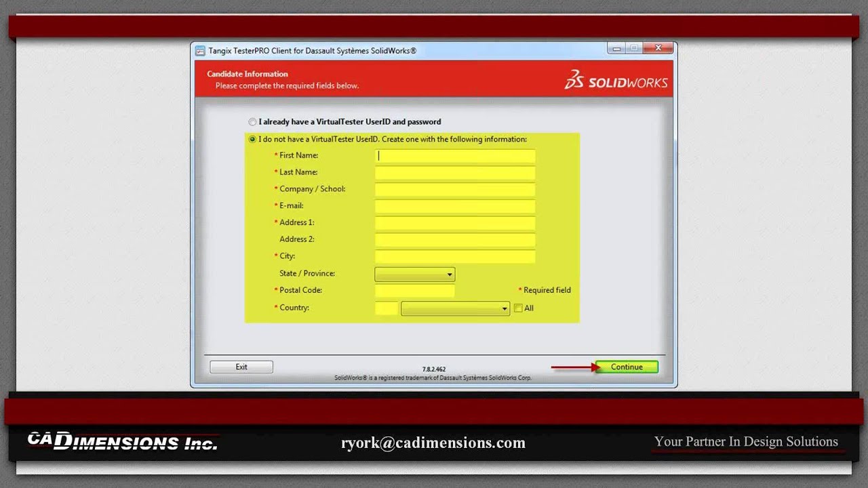The height and width of the screenshot is (488, 868).
Task: Click the Company / School input field
Action: 455,190
